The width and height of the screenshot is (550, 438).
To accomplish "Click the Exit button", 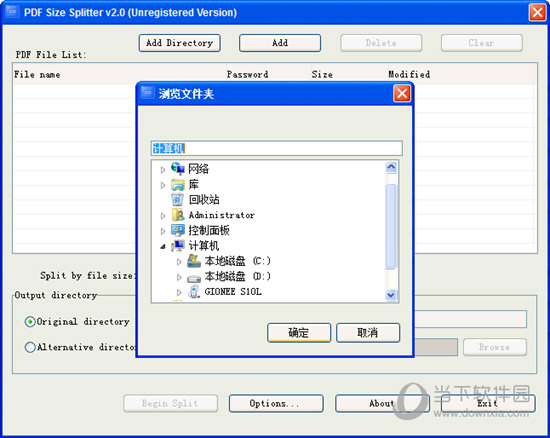I will click(488, 403).
